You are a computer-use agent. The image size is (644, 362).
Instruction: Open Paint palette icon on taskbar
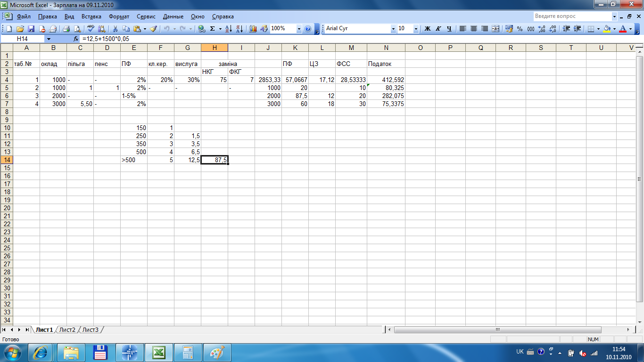click(x=217, y=352)
